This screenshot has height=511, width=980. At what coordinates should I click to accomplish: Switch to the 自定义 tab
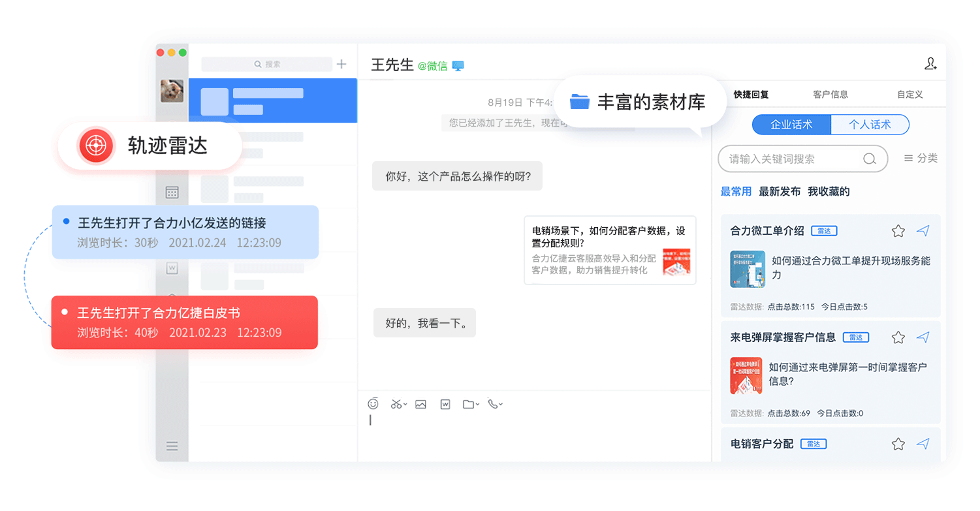click(x=909, y=95)
